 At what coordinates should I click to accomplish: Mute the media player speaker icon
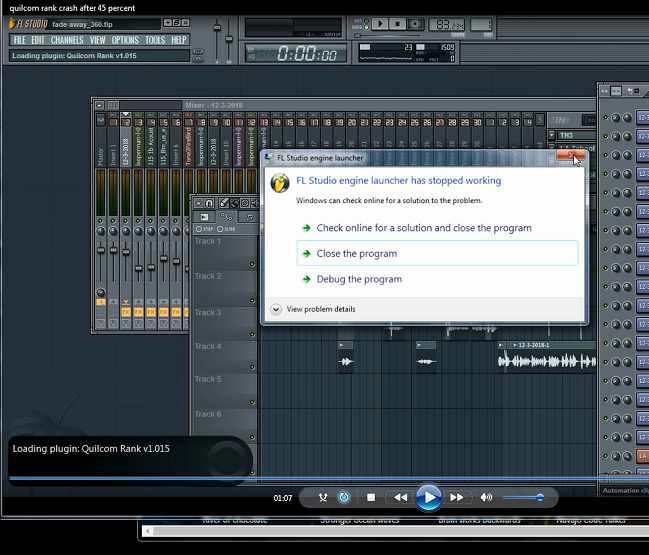click(x=486, y=497)
